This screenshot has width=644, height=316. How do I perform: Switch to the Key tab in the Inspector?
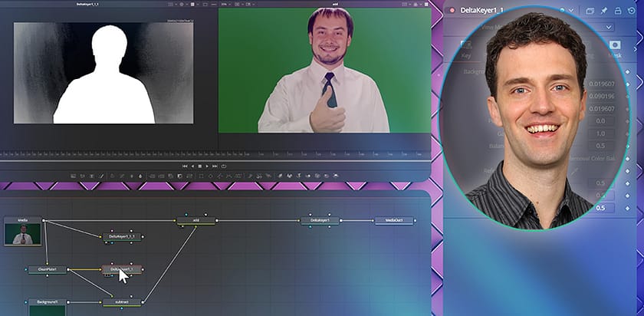click(466, 50)
